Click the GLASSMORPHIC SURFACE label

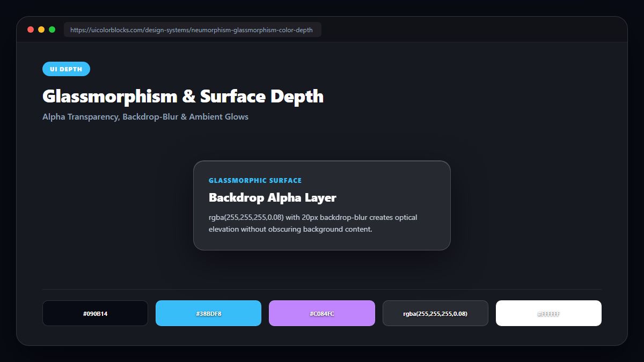255,181
